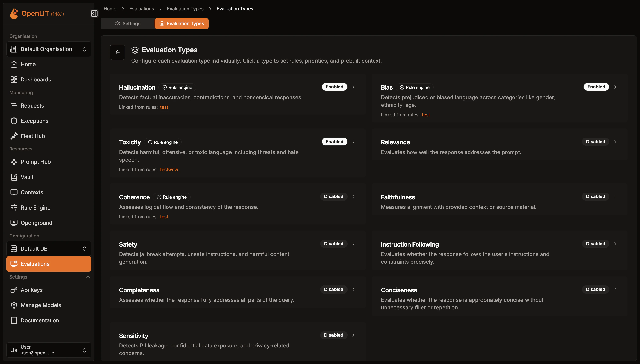Open Exceptions monitoring page
The height and width of the screenshot is (364, 640).
click(34, 121)
